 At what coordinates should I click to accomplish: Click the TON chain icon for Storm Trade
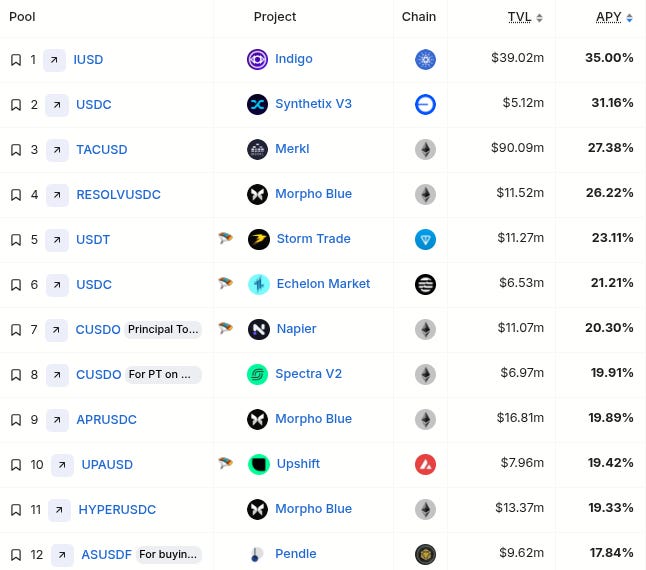[426, 239]
